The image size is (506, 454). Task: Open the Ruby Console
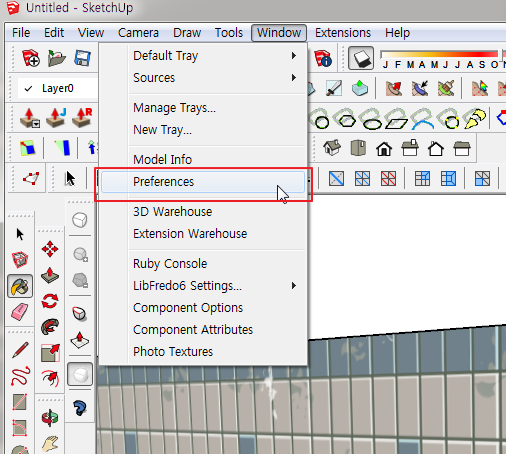click(x=203, y=264)
